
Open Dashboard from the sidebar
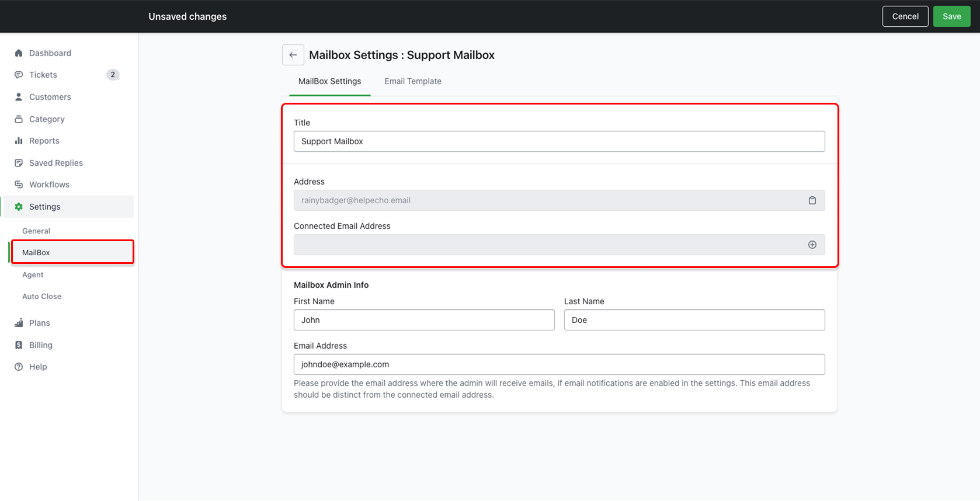point(50,53)
